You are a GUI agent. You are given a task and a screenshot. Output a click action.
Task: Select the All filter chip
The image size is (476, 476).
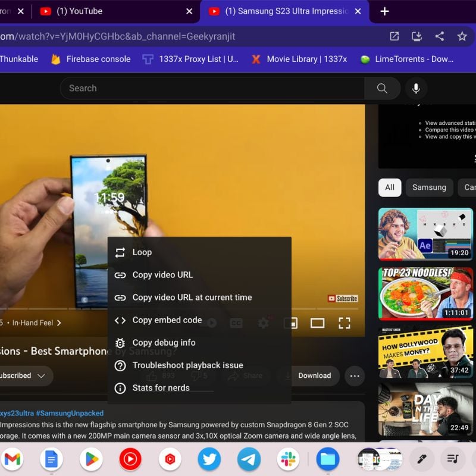390,187
